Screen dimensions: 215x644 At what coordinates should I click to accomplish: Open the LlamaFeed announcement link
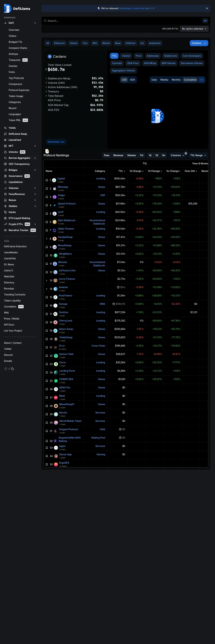(x=135, y=9)
